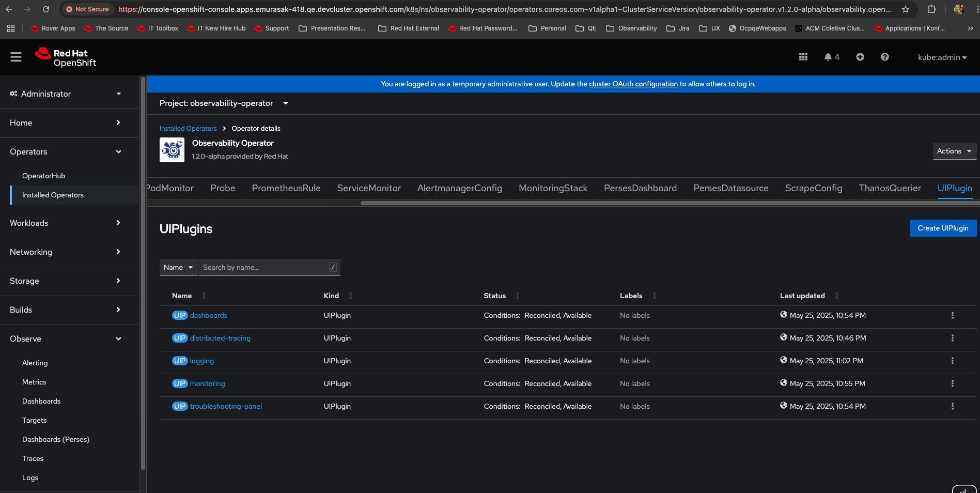Open the Name filter type dropdown
The image size is (980, 493).
(178, 267)
